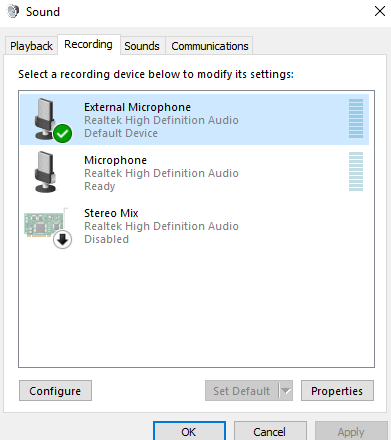Confirm with the OK button

coord(189,431)
